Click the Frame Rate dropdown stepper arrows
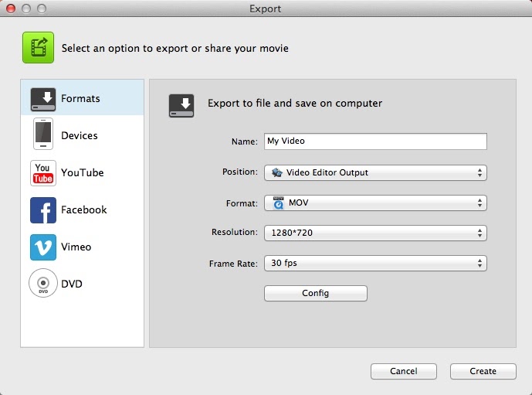The image size is (532, 395). coord(479,264)
